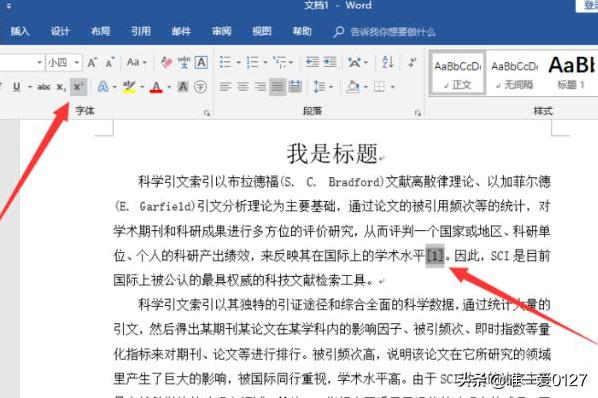The image size is (598, 398).
Task: Click the Enclose Characters circle icon
Action: click(x=201, y=87)
